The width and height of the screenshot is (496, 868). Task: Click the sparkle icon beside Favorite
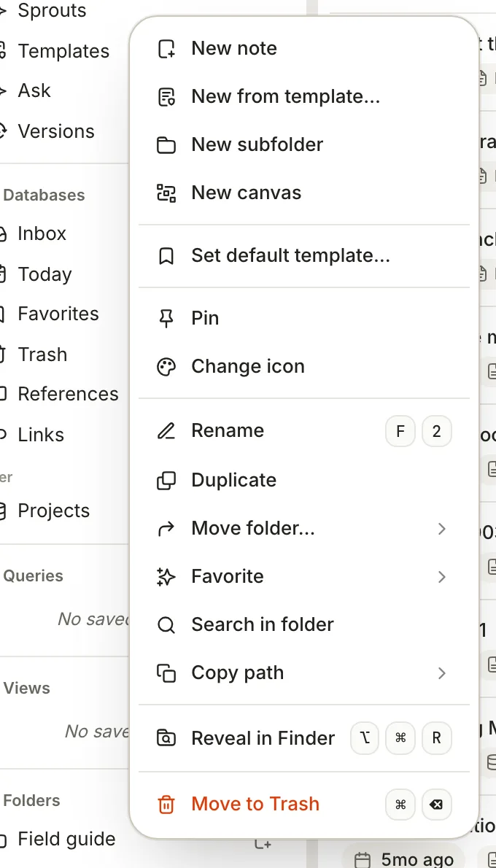click(x=166, y=577)
